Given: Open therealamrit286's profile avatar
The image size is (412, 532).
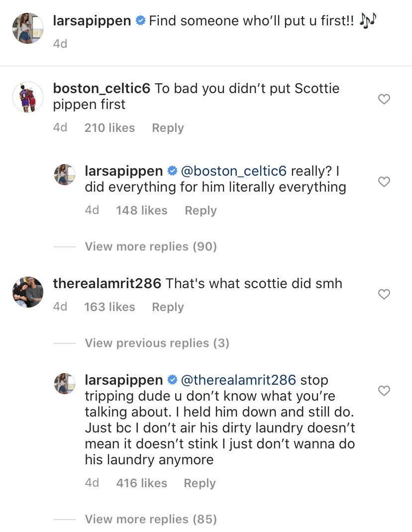Looking at the screenshot, I should click(x=27, y=292).
